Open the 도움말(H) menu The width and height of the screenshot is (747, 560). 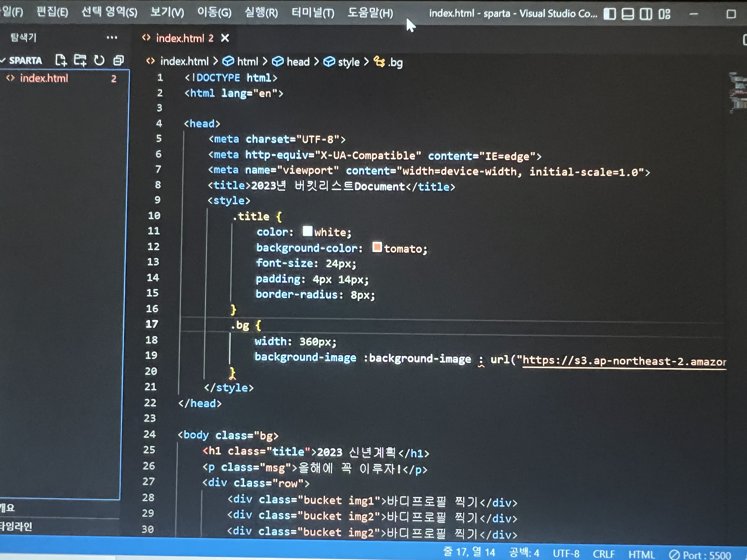[371, 13]
